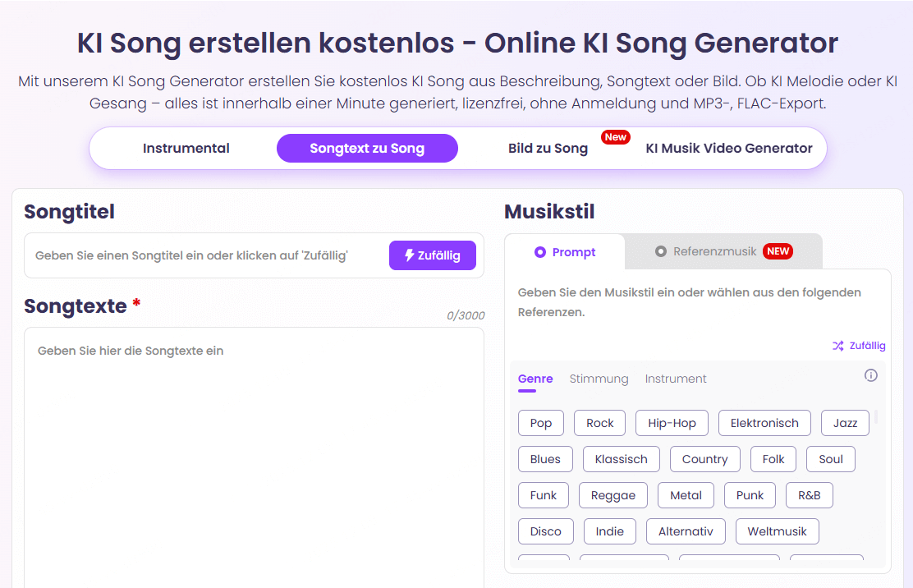Image resolution: width=913 pixels, height=588 pixels.
Task: Select the Prompt radio indicator
Action: point(542,251)
